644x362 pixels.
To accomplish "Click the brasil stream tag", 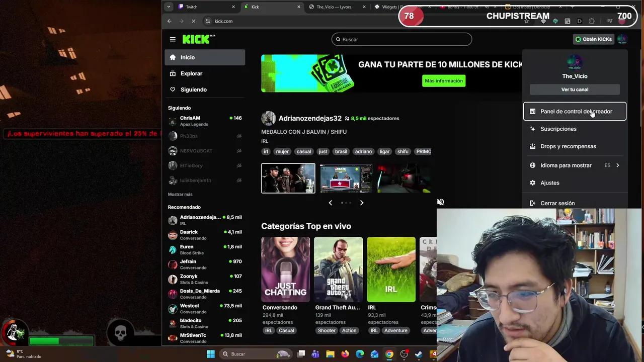I will tap(341, 151).
